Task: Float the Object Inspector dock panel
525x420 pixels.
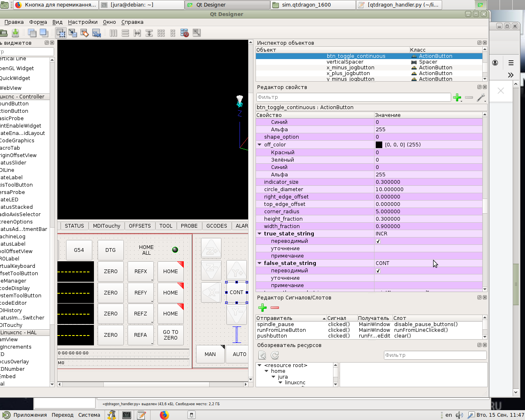Action: [x=479, y=43]
